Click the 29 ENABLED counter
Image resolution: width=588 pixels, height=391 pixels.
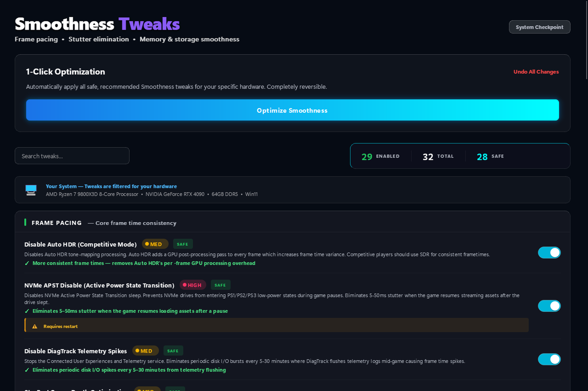click(x=380, y=156)
